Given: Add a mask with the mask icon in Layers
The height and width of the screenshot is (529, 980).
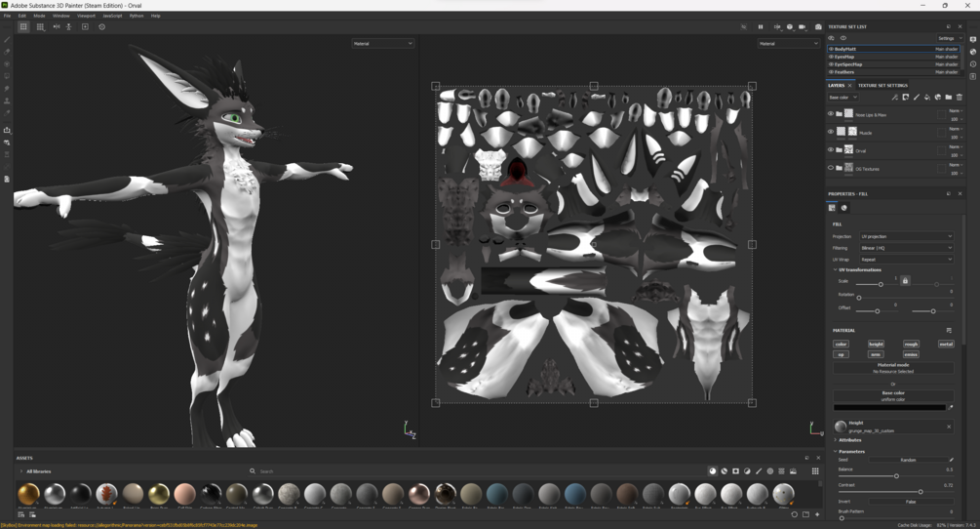Looking at the screenshot, I should pos(906,97).
